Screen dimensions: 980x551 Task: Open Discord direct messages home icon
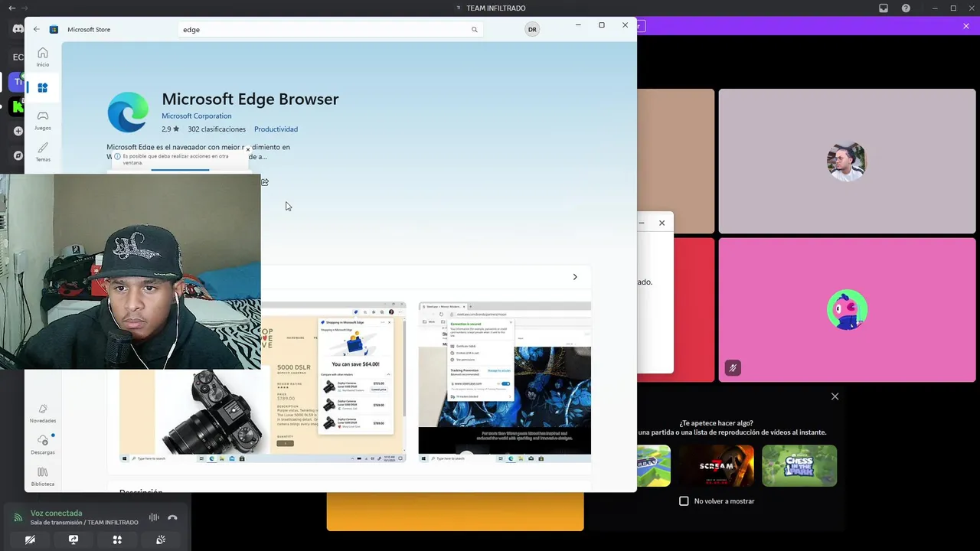(x=18, y=29)
